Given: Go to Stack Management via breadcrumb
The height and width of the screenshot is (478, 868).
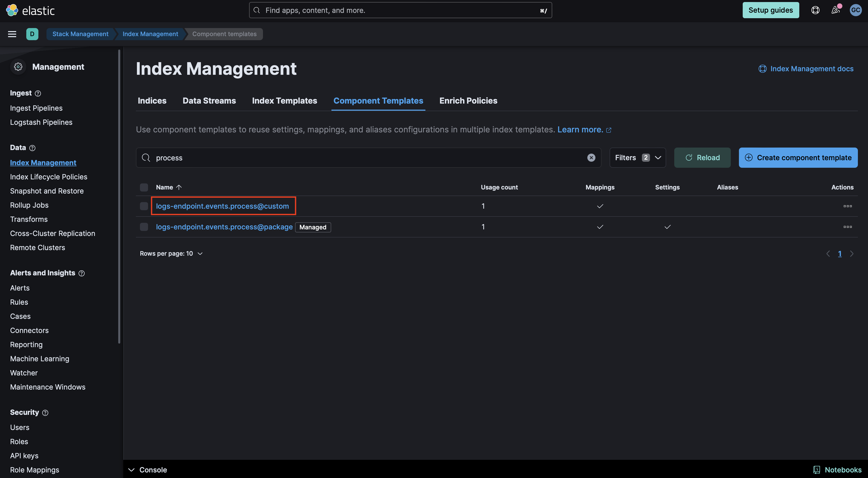Looking at the screenshot, I should click(80, 34).
